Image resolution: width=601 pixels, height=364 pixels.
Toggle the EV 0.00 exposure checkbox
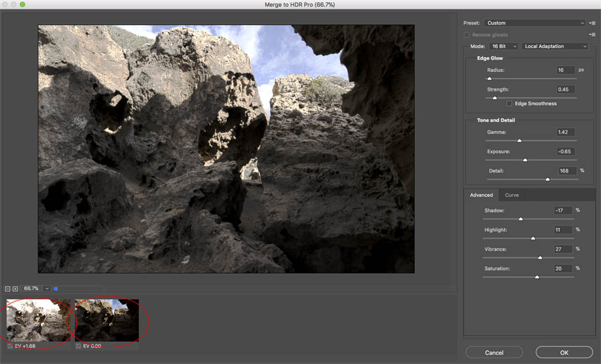coord(78,344)
